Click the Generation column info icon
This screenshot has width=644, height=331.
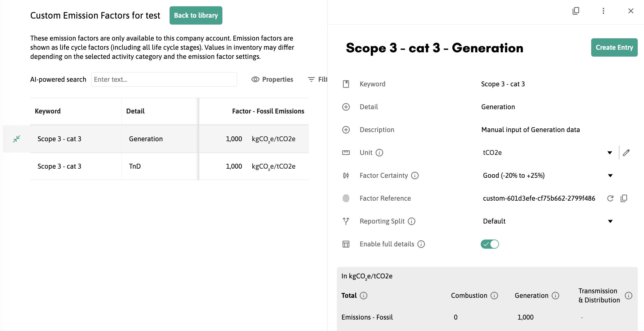pyautogui.click(x=555, y=296)
